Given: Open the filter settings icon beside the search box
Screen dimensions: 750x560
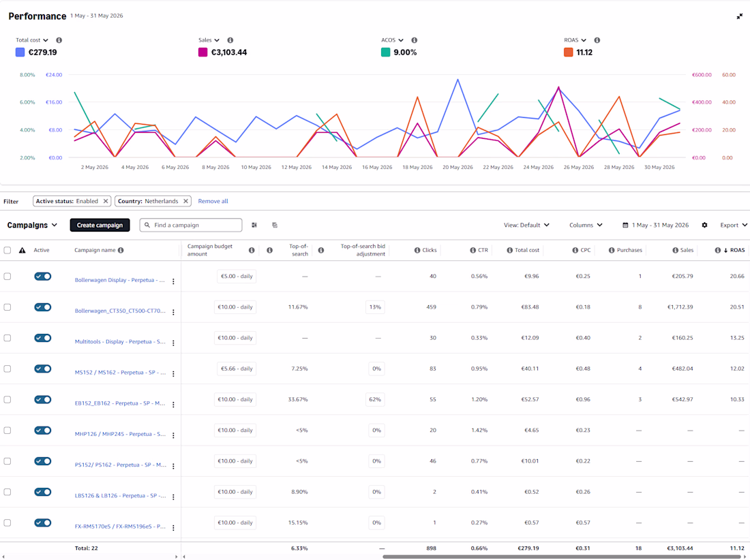Looking at the screenshot, I should coord(254,225).
